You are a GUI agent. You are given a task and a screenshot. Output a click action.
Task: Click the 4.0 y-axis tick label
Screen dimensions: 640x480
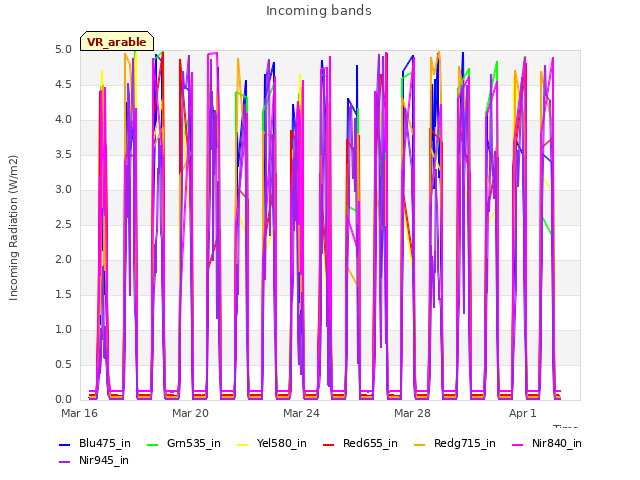coord(63,120)
